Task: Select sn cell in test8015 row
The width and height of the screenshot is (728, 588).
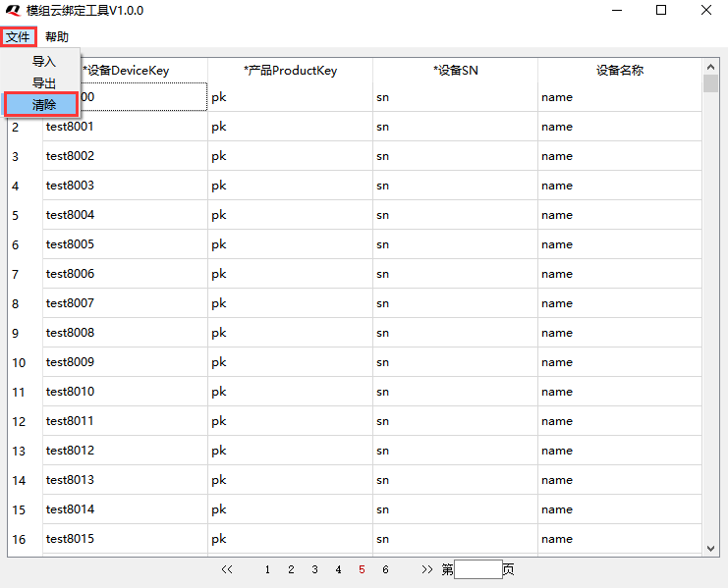Action: [456, 539]
